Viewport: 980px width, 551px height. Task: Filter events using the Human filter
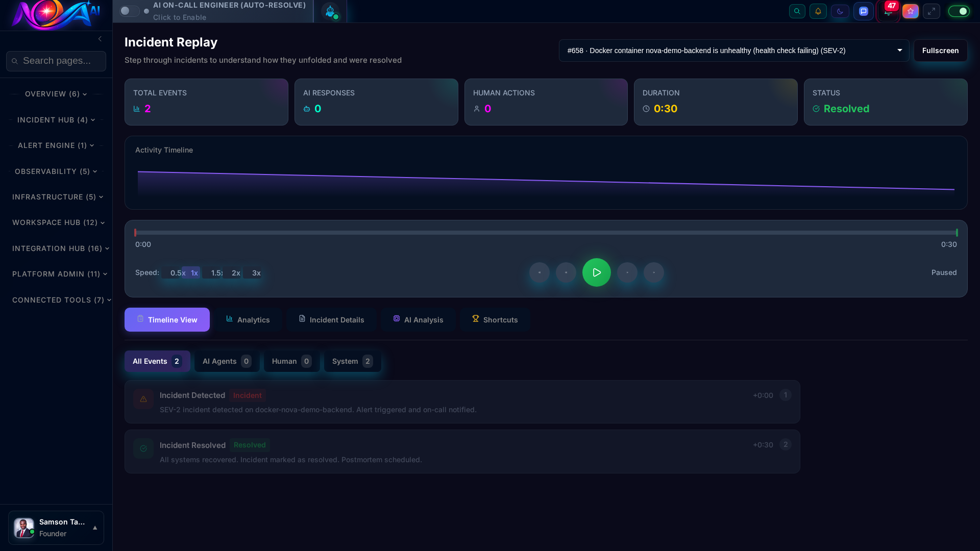tap(291, 361)
